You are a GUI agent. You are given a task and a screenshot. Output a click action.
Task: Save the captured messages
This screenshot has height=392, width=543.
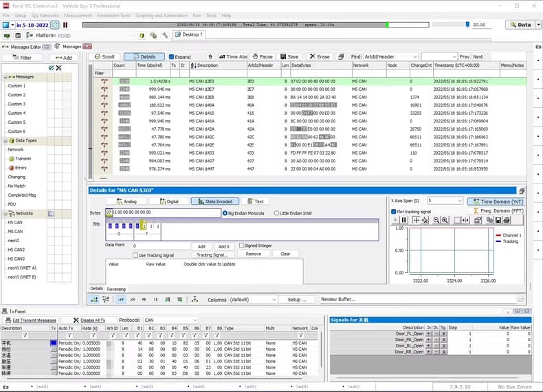click(x=289, y=56)
